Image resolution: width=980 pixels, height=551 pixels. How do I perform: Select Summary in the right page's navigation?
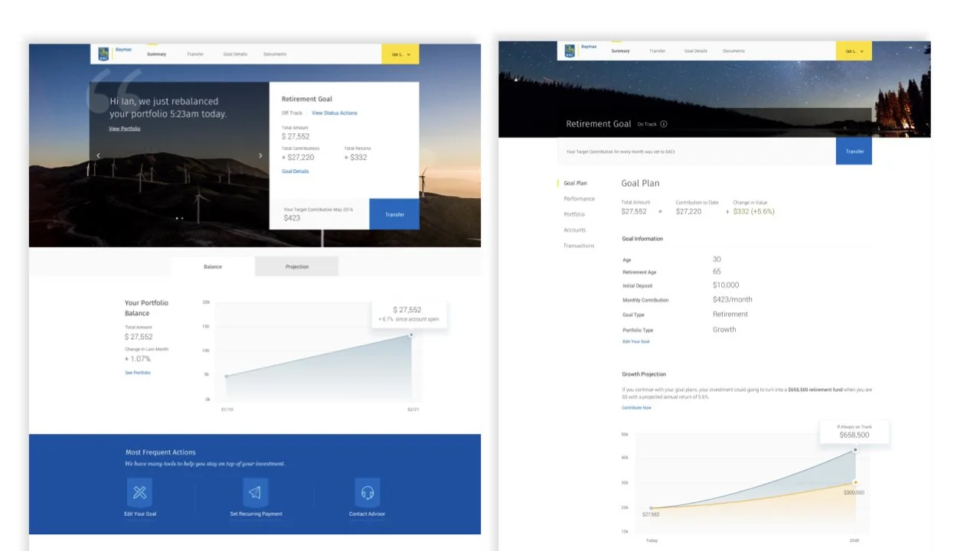620,51
